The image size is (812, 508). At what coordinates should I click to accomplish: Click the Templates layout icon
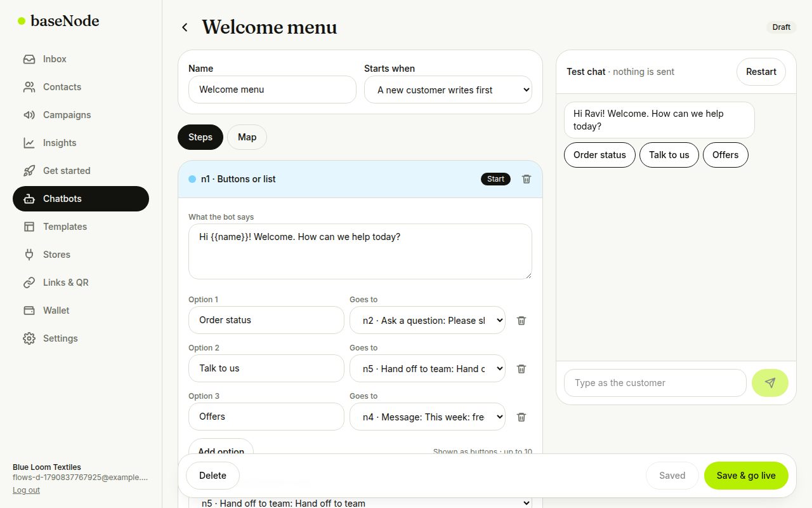point(29,227)
